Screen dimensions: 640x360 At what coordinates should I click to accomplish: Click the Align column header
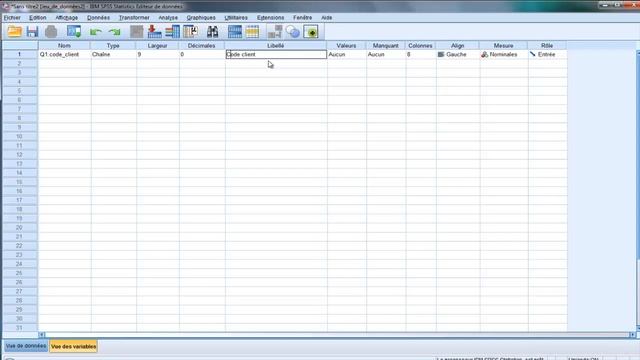pyautogui.click(x=458, y=45)
